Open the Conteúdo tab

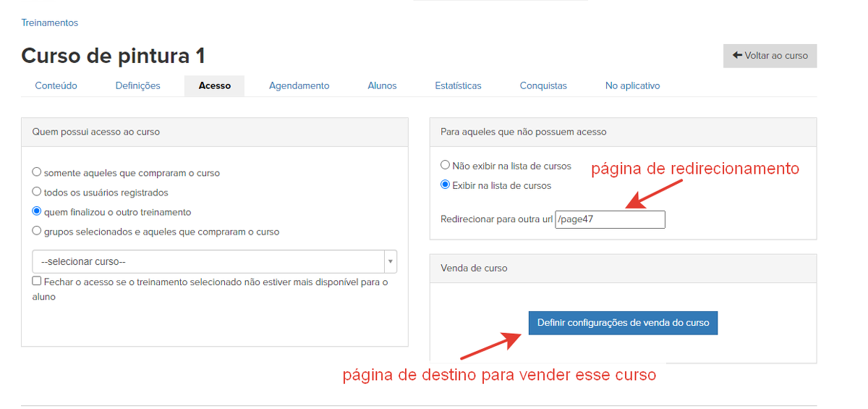click(x=56, y=85)
